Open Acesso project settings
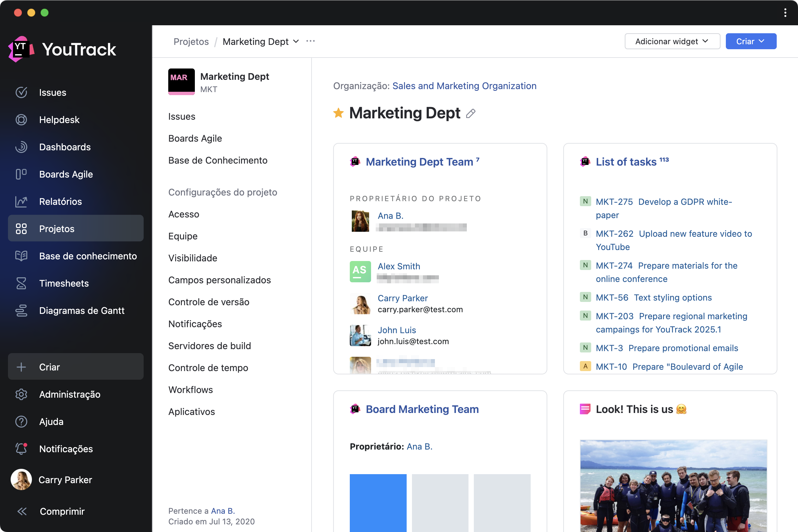798x532 pixels. (x=184, y=214)
